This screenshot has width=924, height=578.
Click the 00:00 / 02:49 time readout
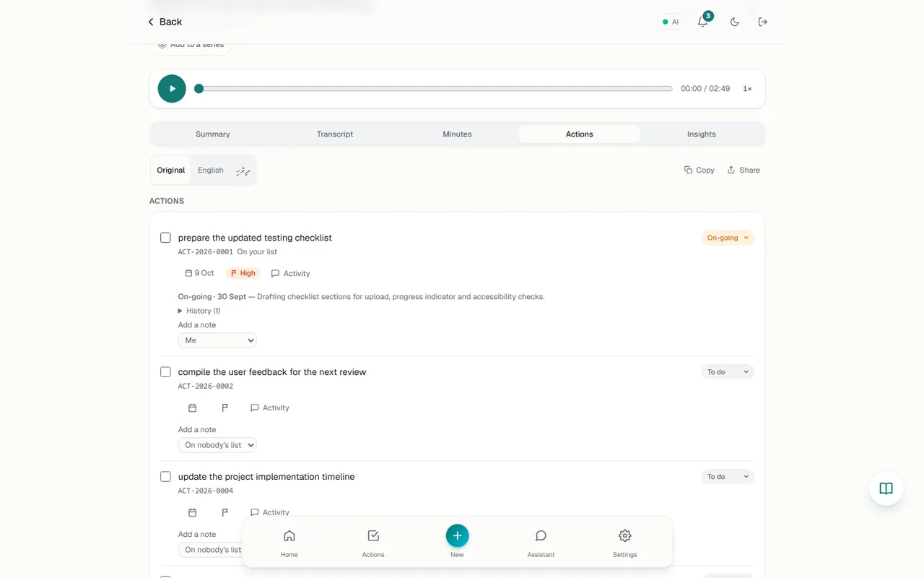click(705, 89)
